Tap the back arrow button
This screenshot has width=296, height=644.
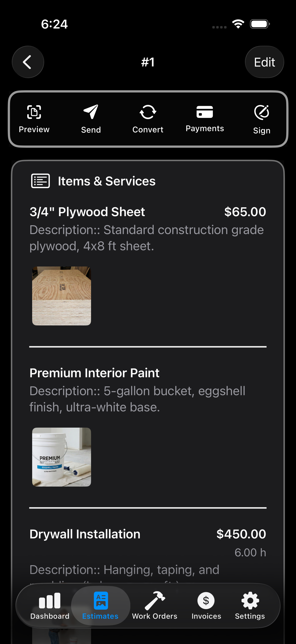(x=28, y=62)
